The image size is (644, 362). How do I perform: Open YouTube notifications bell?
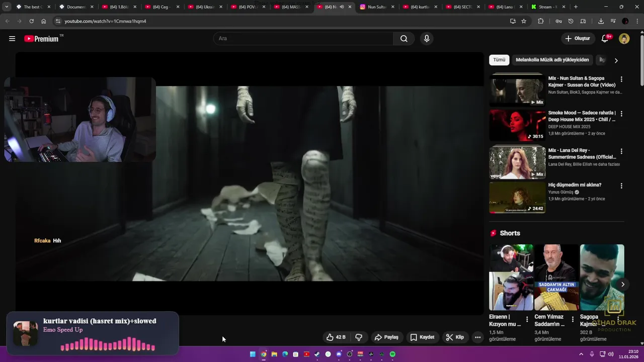(x=605, y=39)
